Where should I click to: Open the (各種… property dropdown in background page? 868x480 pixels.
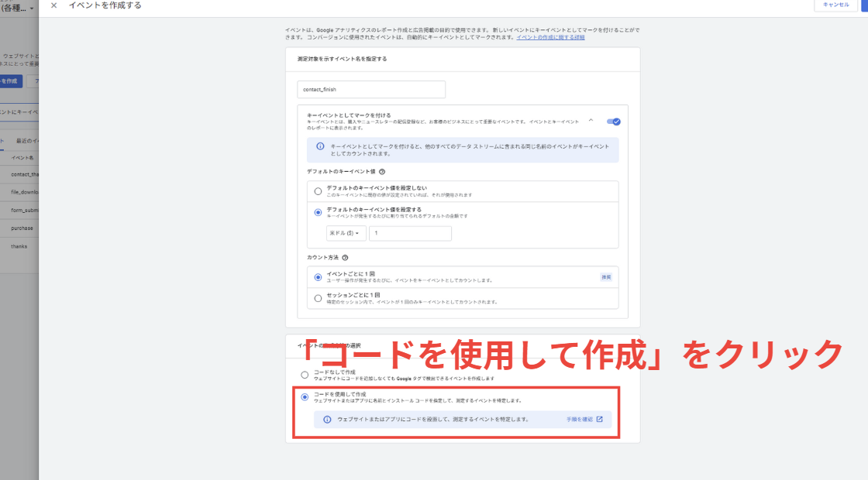click(x=18, y=9)
